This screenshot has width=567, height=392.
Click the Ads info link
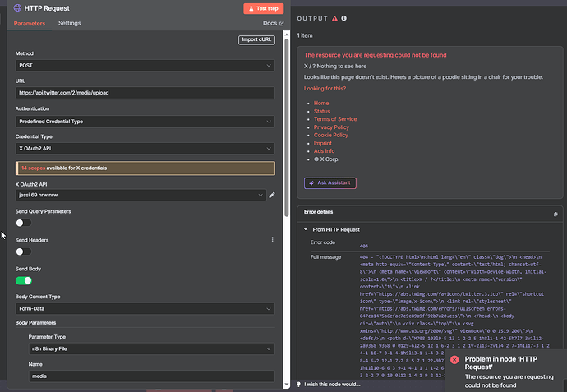pyautogui.click(x=324, y=150)
